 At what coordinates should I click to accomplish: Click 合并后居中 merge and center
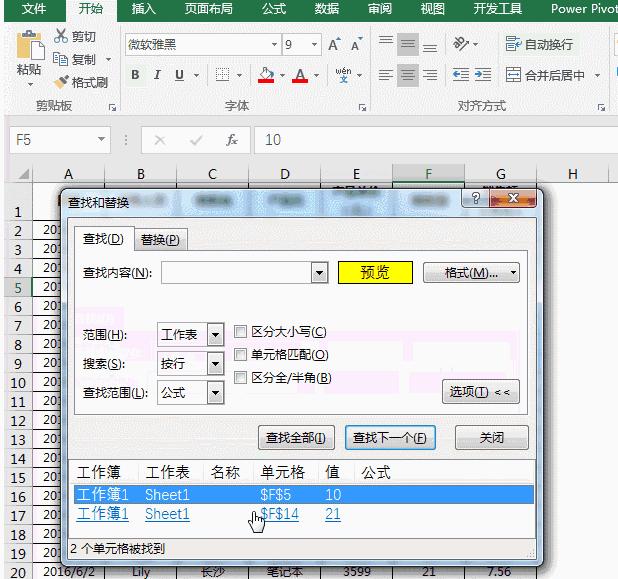pyautogui.click(x=545, y=74)
